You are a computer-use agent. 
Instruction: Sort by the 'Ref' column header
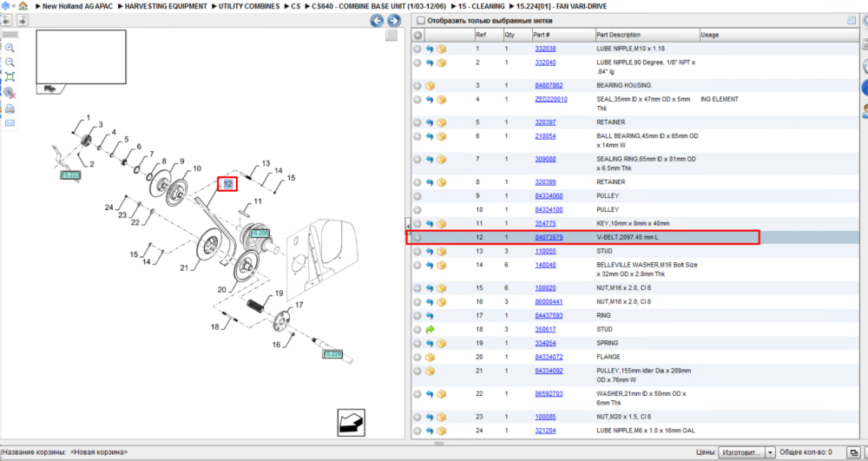488,35
